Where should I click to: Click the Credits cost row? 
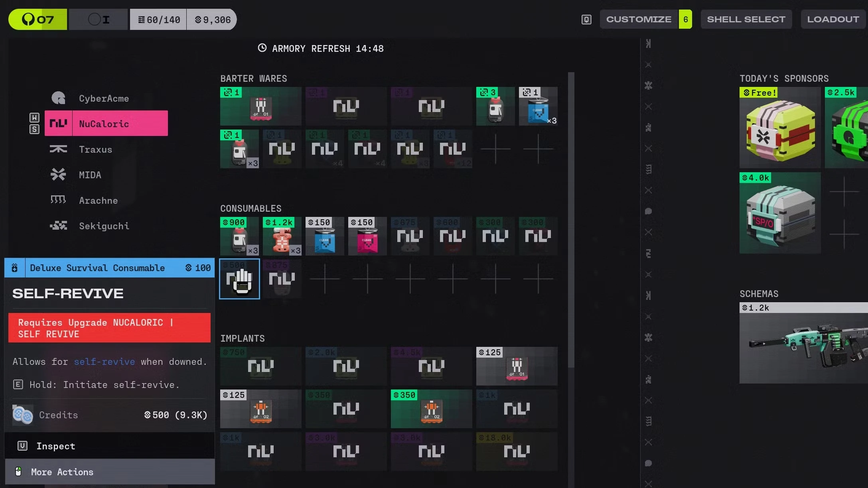point(109,415)
